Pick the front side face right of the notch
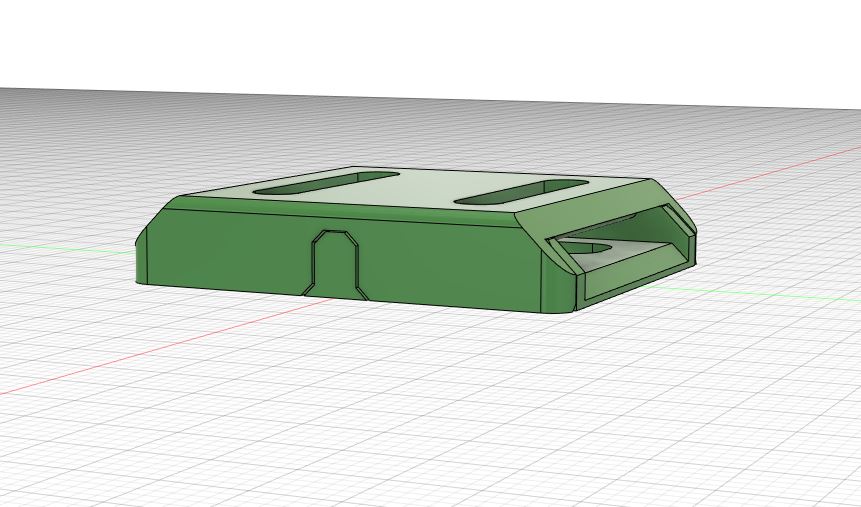 pyautogui.click(x=450, y=266)
